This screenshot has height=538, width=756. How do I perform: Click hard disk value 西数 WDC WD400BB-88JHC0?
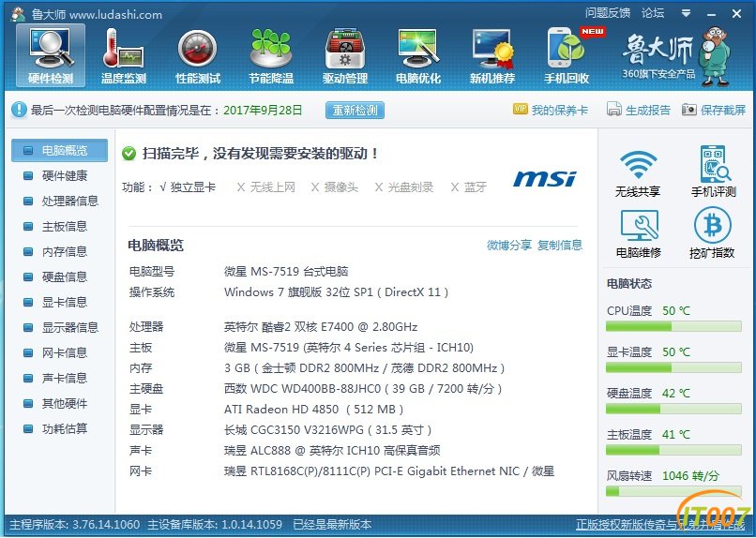point(363,389)
